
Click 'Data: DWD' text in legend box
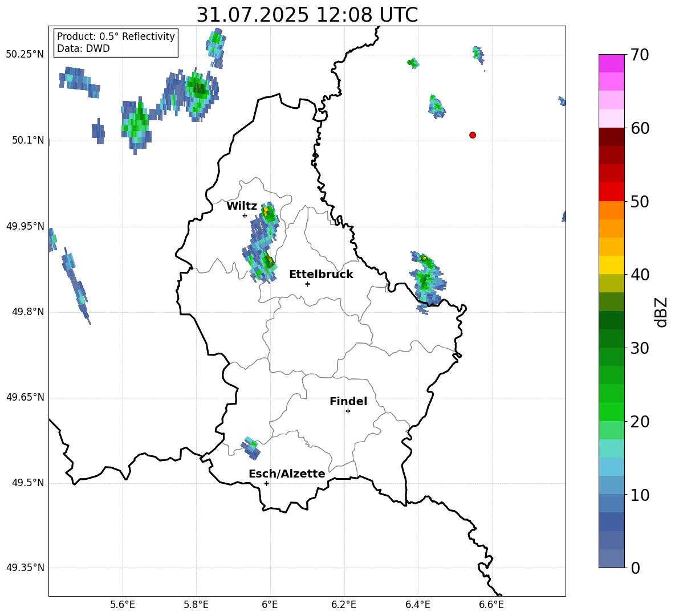pyautogui.click(x=83, y=48)
